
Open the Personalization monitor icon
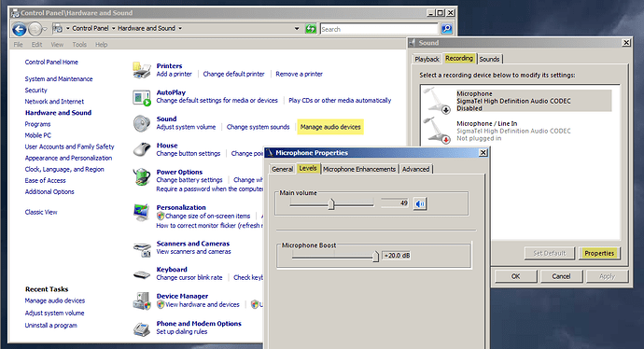coord(142,212)
